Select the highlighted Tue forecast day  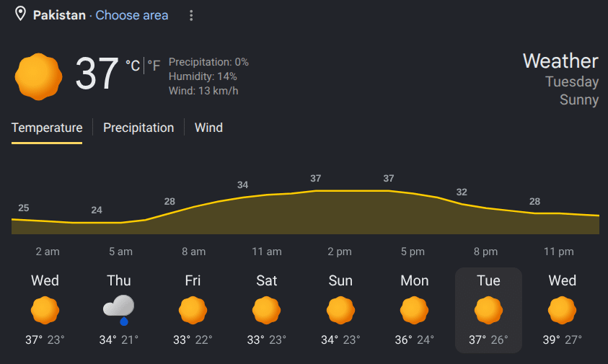pos(488,310)
